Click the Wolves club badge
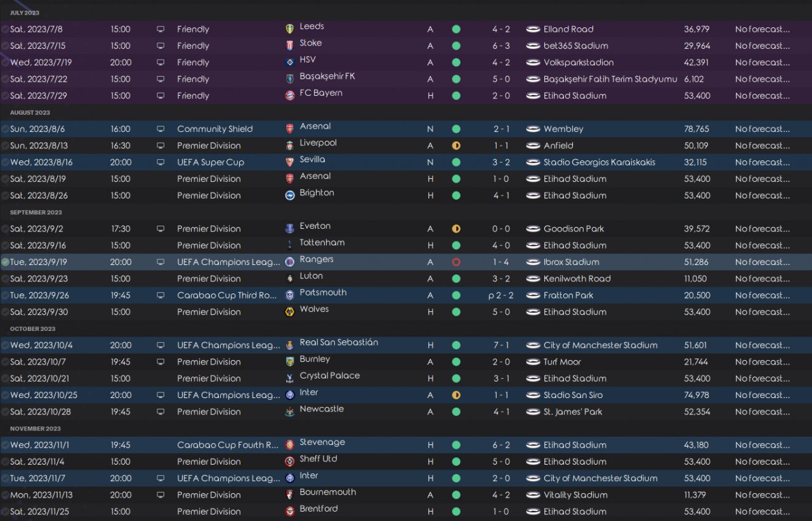Screen dimensions: 812x521 (290, 312)
